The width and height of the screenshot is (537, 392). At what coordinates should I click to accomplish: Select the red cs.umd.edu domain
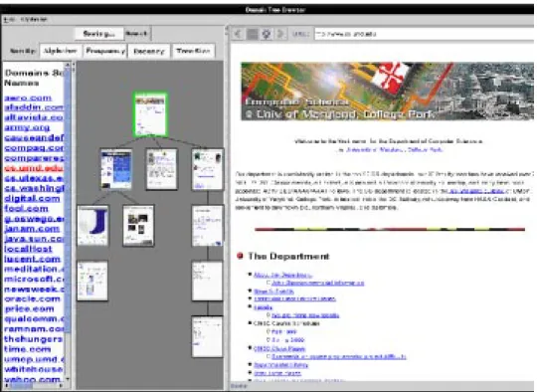tap(34, 168)
